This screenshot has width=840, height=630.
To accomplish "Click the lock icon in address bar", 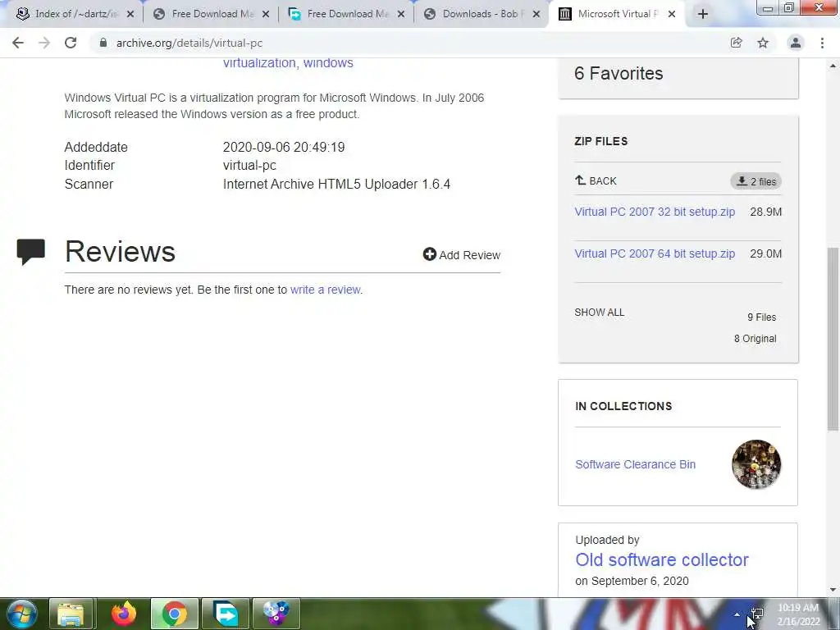I will pos(103,43).
